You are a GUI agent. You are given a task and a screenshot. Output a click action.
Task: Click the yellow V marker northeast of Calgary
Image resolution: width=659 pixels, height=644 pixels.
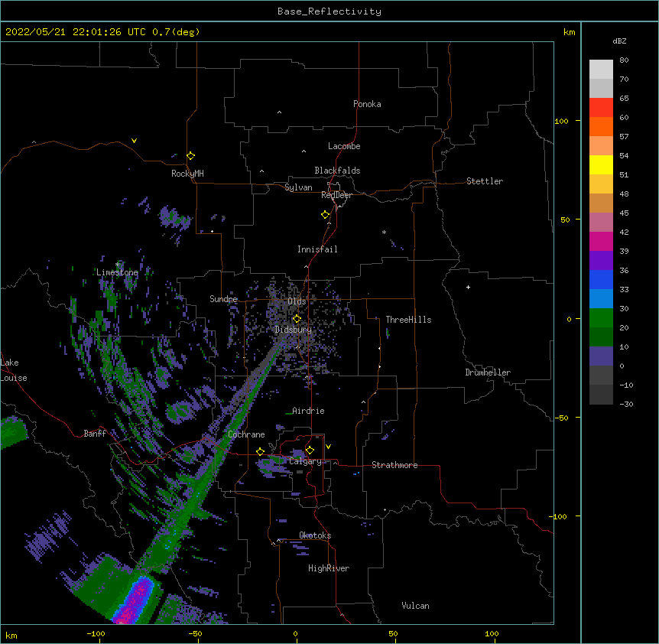(x=328, y=447)
